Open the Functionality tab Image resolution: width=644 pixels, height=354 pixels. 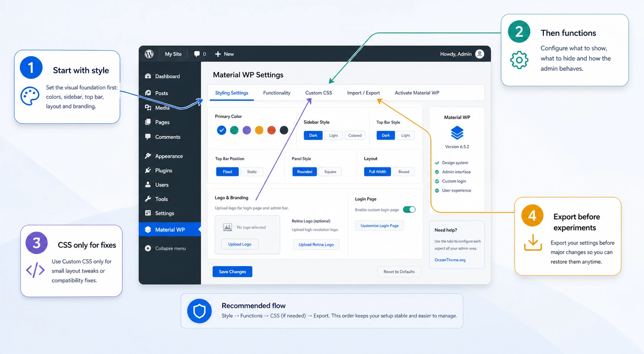pyautogui.click(x=277, y=93)
